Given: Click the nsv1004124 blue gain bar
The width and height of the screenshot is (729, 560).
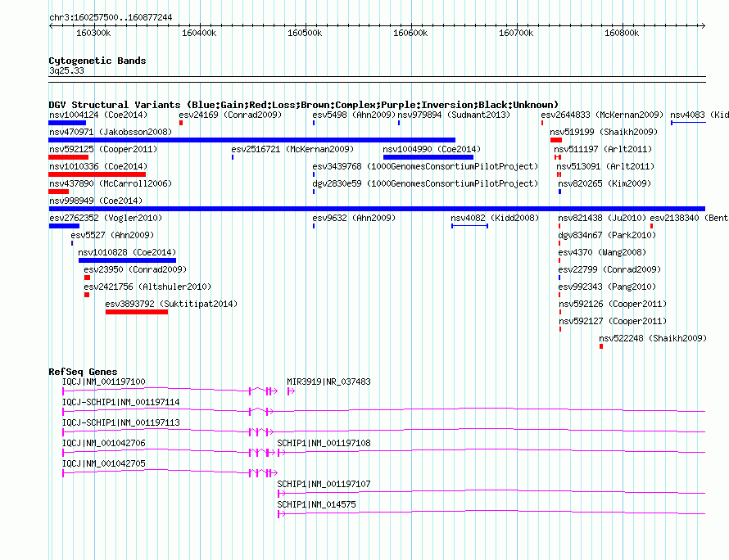Looking at the screenshot, I should (67, 123).
